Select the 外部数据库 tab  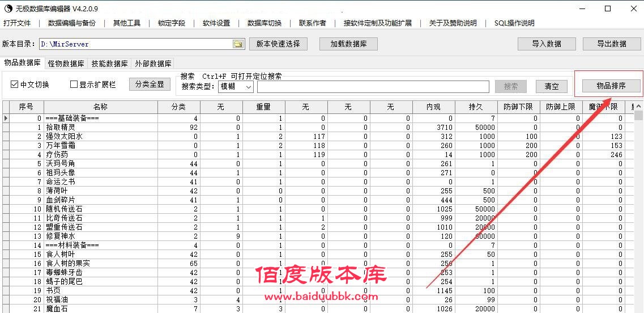pos(153,64)
